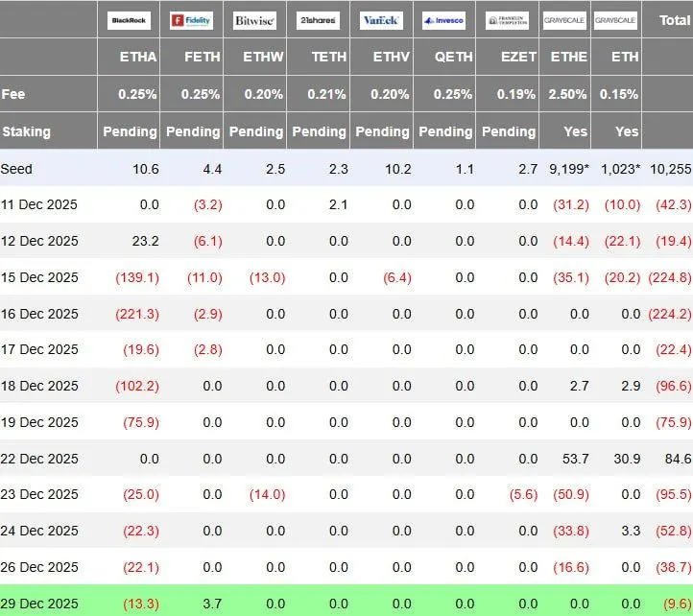693x616 pixels.
Task: Click the 29 Dec 2025 highlighted row date
Action: coord(40,603)
